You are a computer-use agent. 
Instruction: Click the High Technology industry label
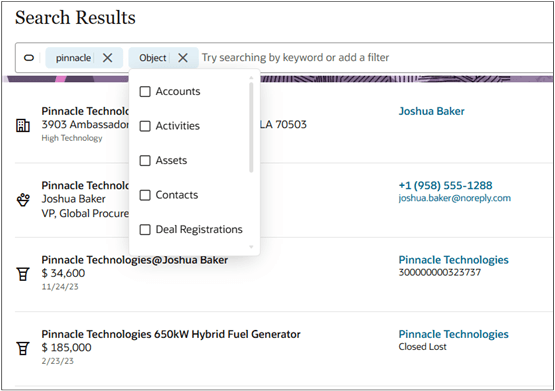[x=72, y=138]
